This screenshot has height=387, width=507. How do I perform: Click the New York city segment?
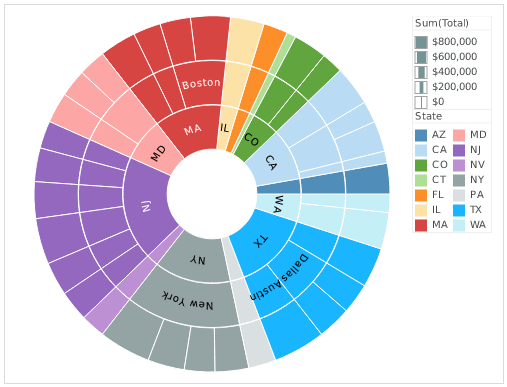pos(187,300)
